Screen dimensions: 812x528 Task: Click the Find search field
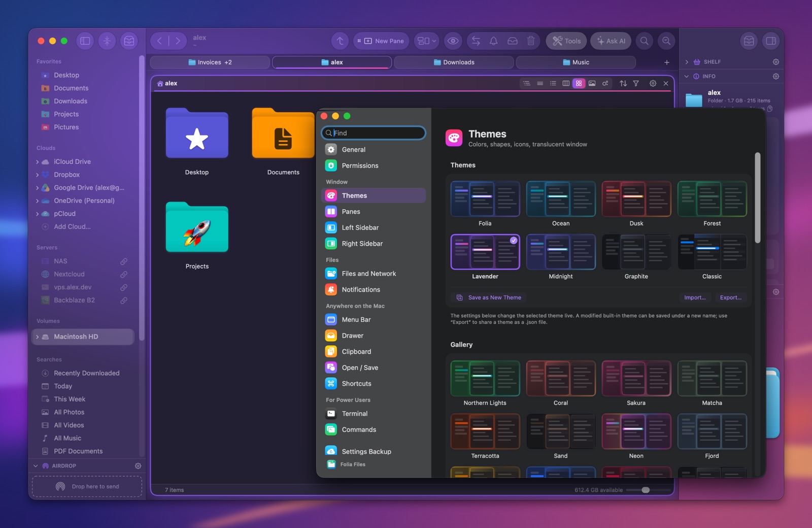[x=374, y=133]
